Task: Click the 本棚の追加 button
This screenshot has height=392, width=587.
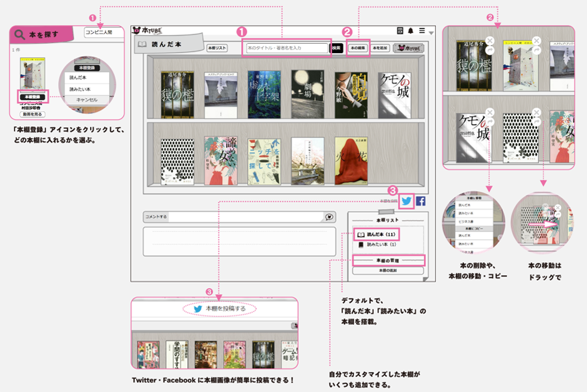Action: click(x=388, y=270)
